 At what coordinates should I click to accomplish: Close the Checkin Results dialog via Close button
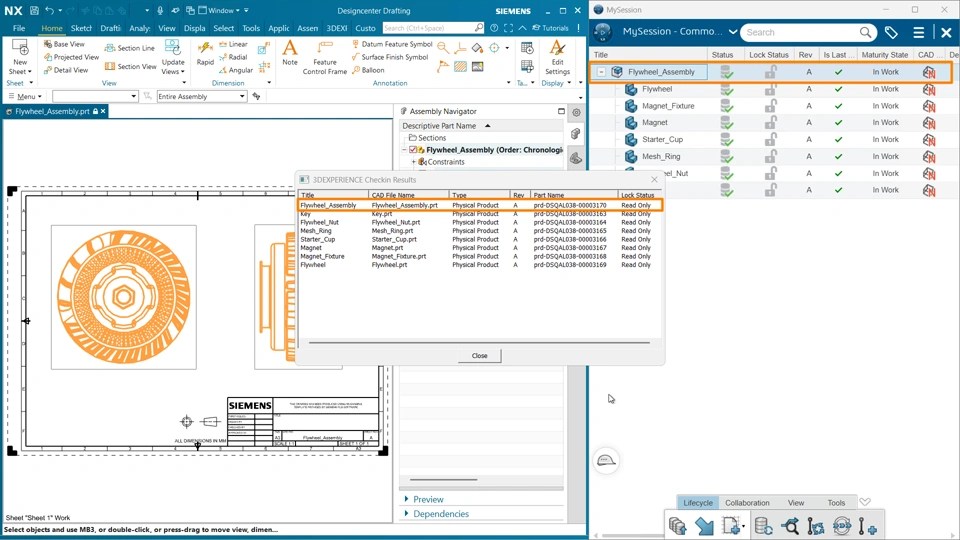pyautogui.click(x=479, y=356)
